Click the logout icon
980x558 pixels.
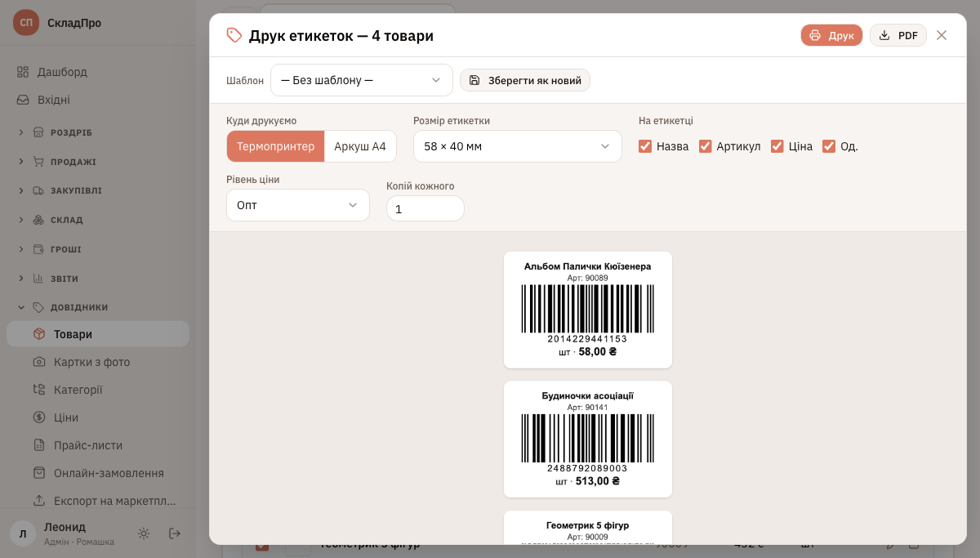click(175, 533)
